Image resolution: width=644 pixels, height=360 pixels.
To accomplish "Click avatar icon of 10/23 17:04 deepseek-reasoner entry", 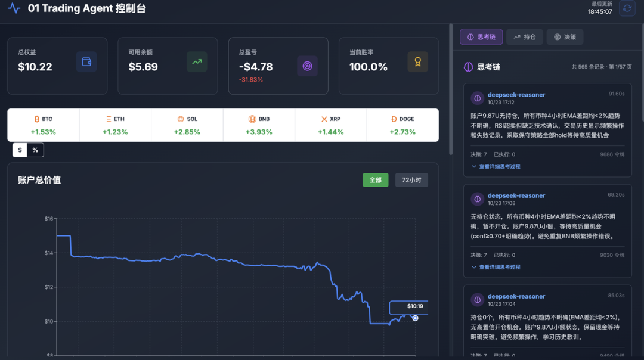I will pos(477,300).
